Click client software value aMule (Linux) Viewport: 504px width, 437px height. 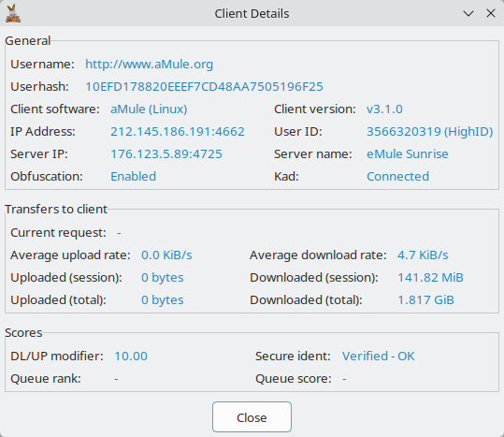coord(149,109)
